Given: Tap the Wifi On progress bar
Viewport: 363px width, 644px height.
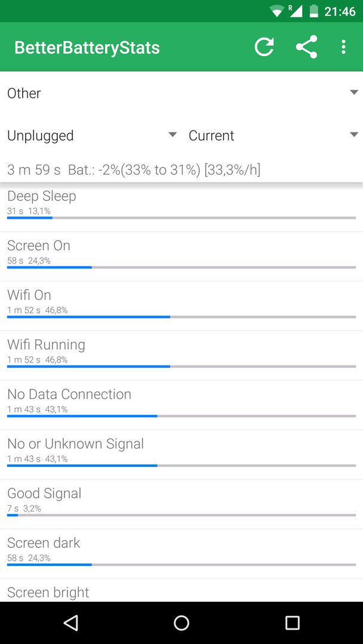Looking at the screenshot, I should pyautogui.click(x=181, y=317).
